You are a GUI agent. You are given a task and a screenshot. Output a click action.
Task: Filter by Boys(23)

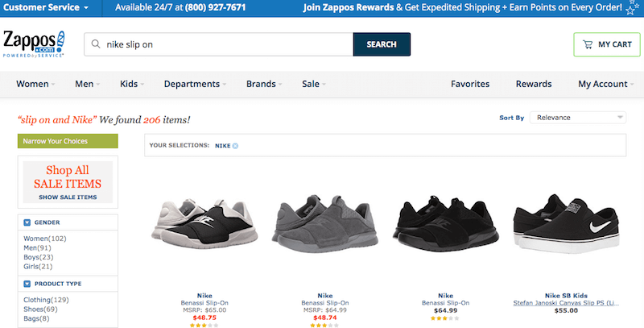coord(38,257)
